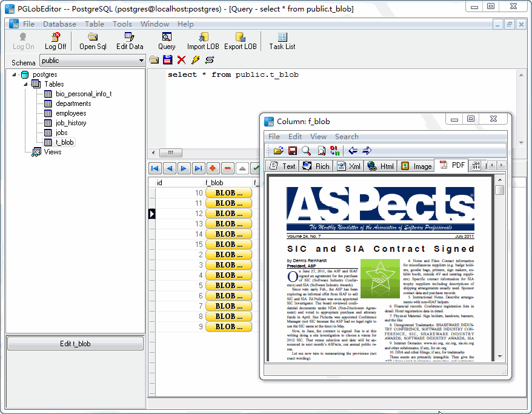This screenshot has width=532, height=414.
Task: Click the left blue arrow in Column f_blob toolbar
Action: coord(353,151)
